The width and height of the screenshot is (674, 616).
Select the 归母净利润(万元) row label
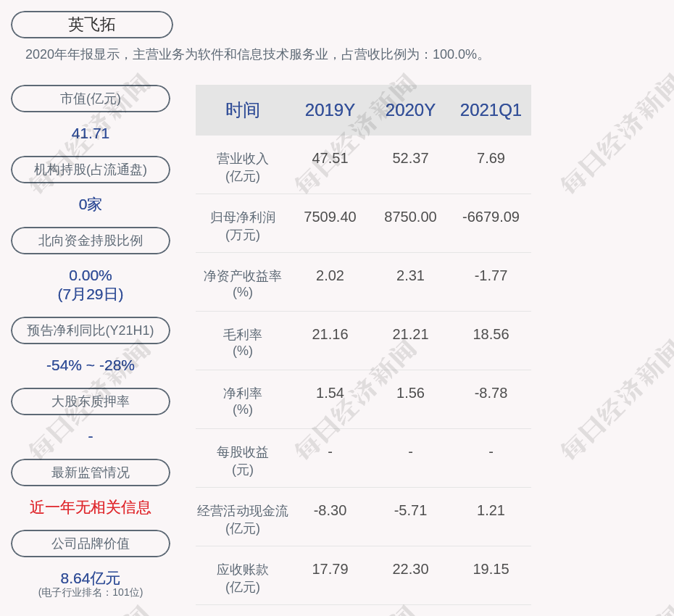[243, 226]
